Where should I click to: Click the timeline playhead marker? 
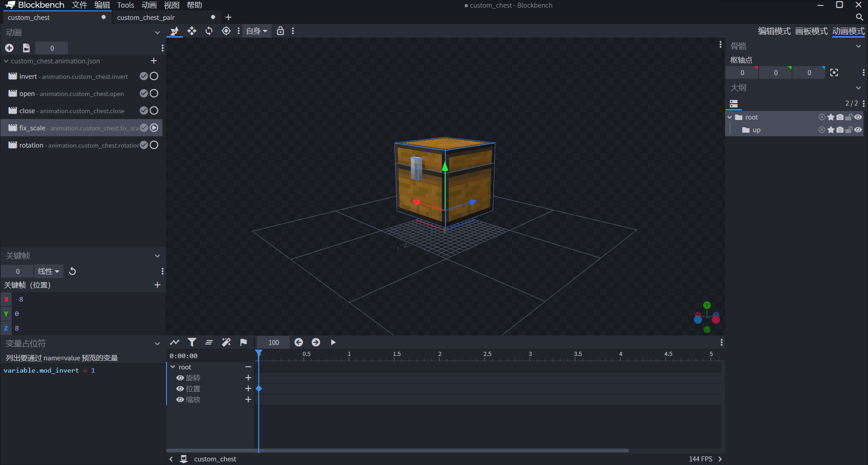(x=259, y=353)
